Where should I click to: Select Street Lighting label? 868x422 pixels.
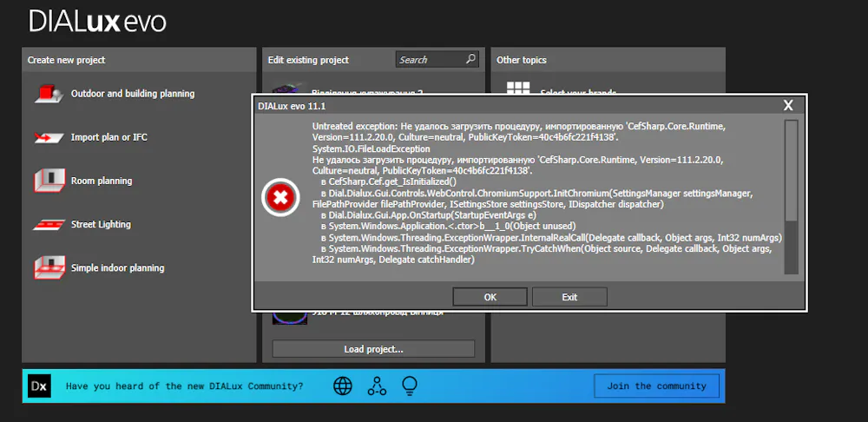[x=101, y=224]
